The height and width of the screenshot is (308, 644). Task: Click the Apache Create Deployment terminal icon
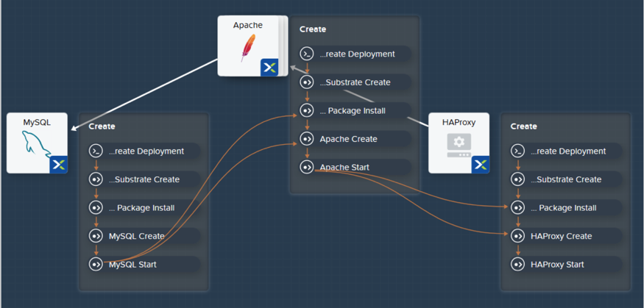(306, 54)
